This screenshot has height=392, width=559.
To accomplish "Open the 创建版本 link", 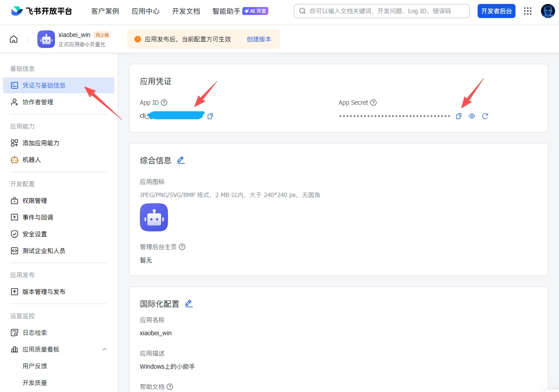I will point(259,39).
